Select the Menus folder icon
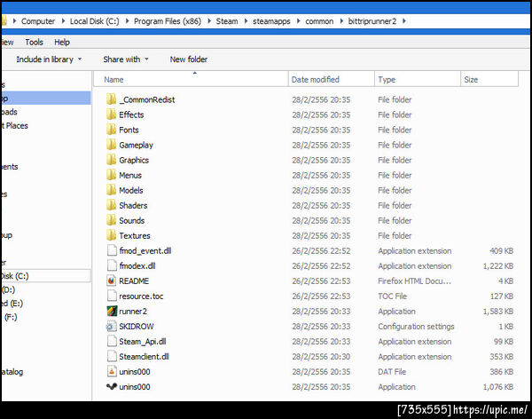The width and height of the screenshot is (532, 419). pyautogui.click(x=111, y=175)
